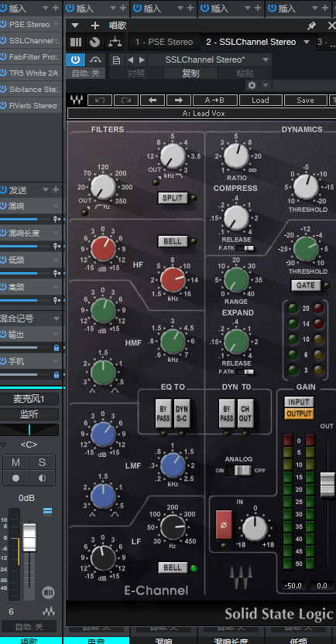Image resolution: width=336 pixels, height=644 pixels.
Task: Click the blue plugin activate power button
Action: click(75, 60)
